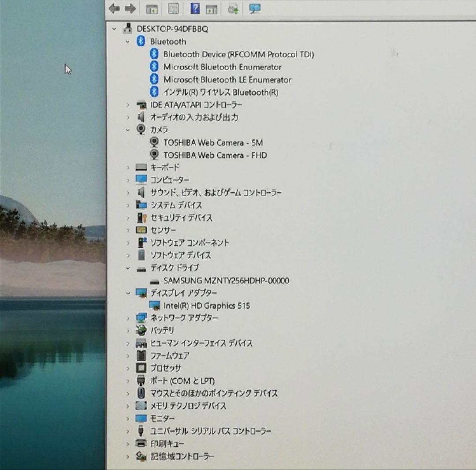Select Microsoft Bluetooth LE Enumerator entry
The width and height of the screenshot is (476, 470).
227,79
